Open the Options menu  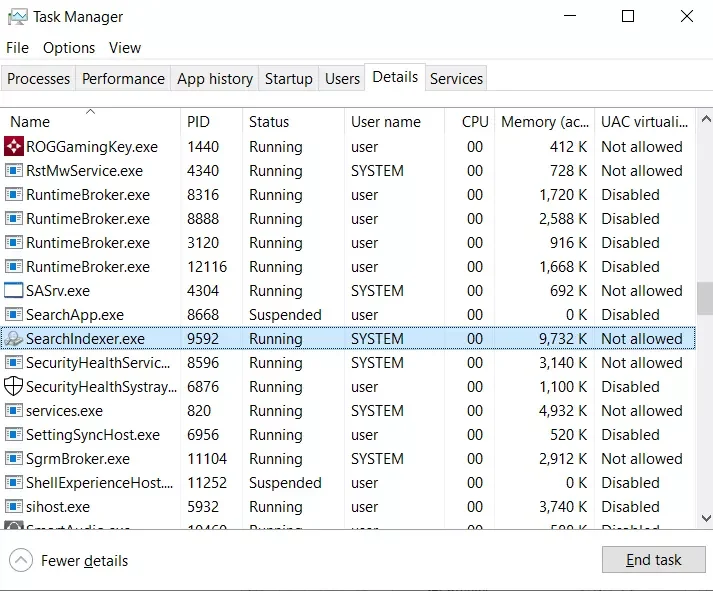point(69,48)
